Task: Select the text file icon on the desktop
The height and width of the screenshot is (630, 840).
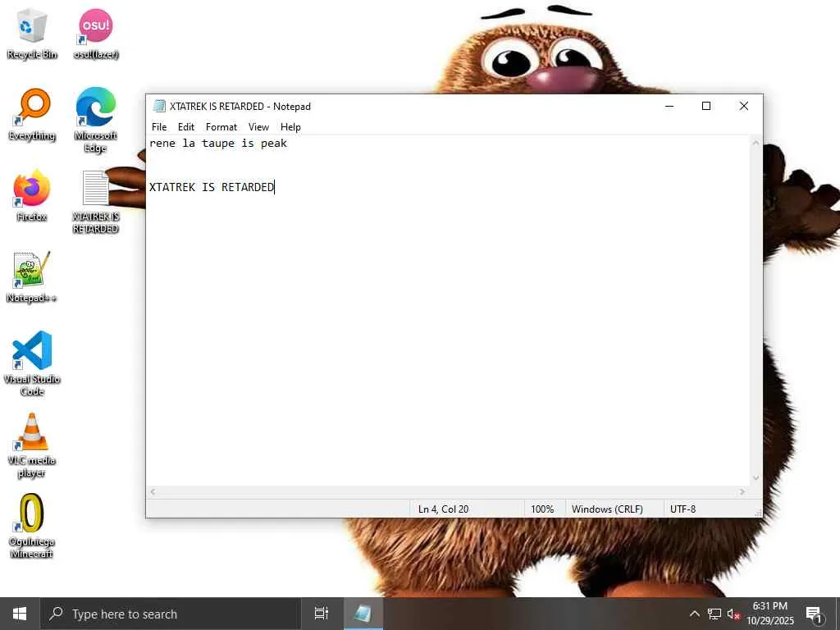Action: (96, 202)
